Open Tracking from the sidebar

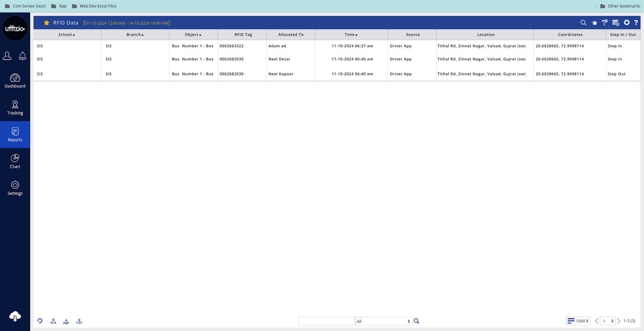point(15,108)
